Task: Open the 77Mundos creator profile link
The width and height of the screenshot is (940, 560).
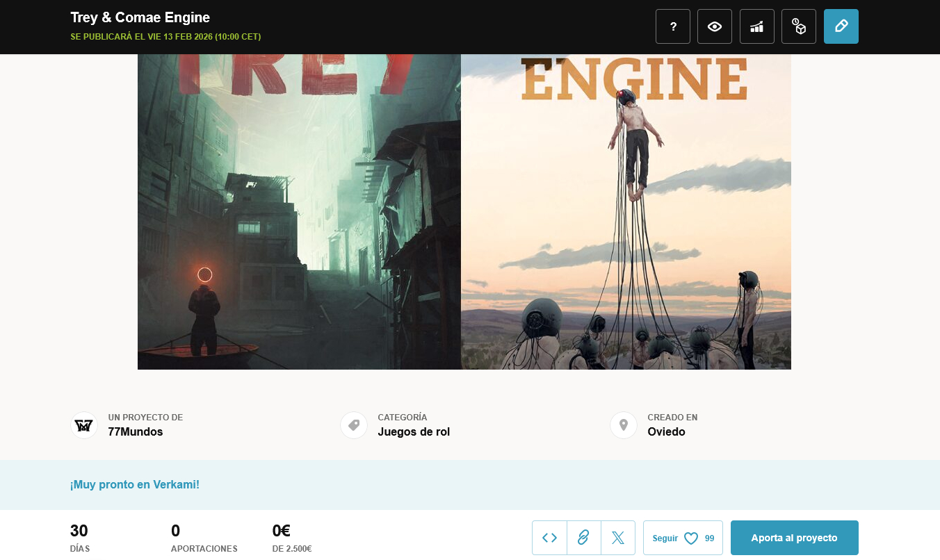Action: [136, 431]
